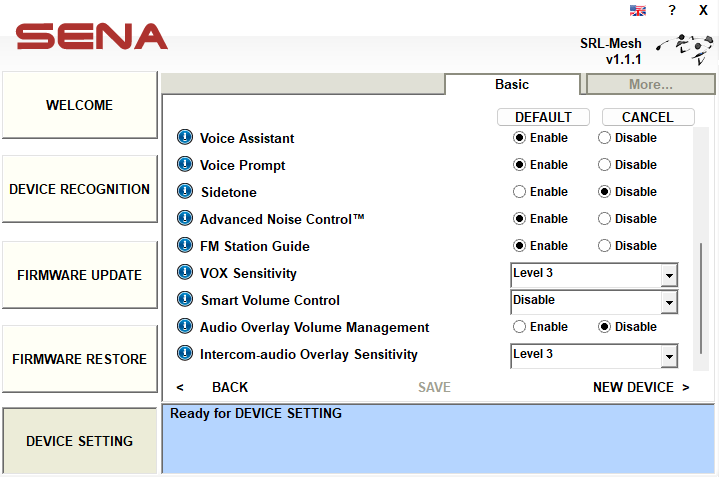Enable Audio Overlay Volume Management

pos(519,327)
